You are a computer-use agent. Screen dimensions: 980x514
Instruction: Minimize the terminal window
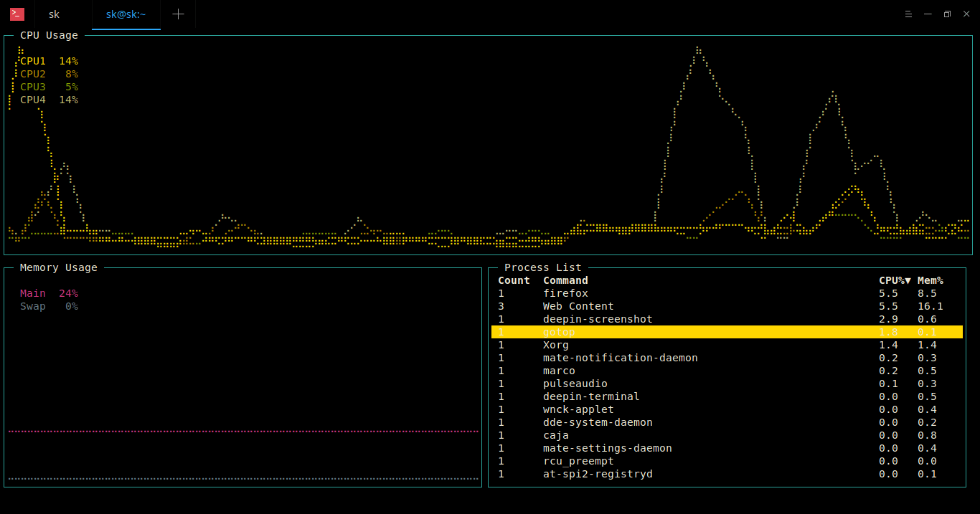click(928, 14)
